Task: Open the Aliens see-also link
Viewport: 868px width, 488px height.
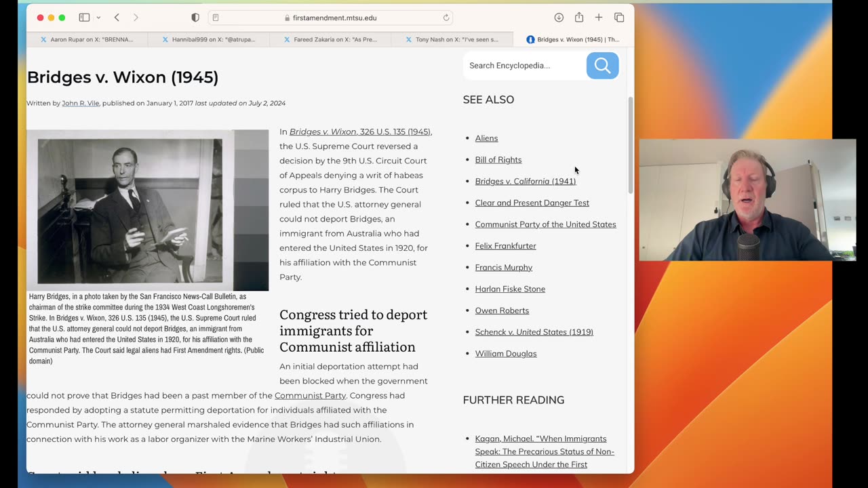Action: [x=486, y=138]
